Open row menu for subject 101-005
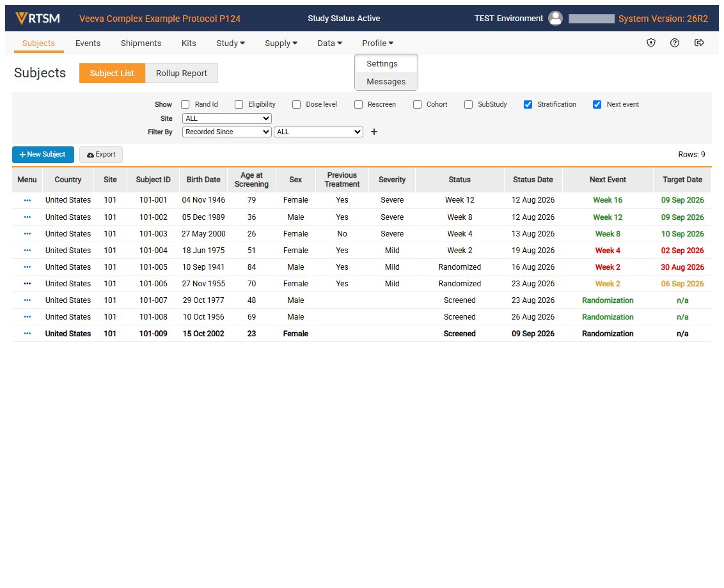Screen dimensions: 724x588 click(x=28, y=267)
